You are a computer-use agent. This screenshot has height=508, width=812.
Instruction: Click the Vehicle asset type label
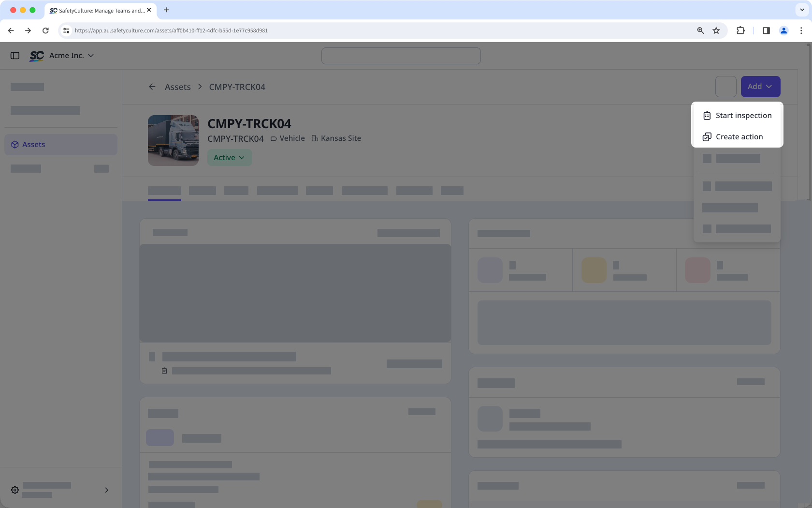coord(288,138)
